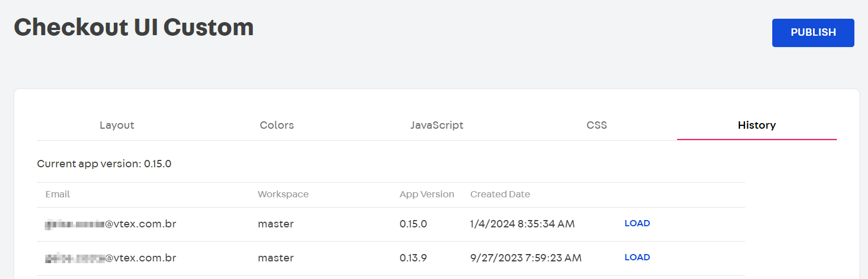Click the App Version column header

coord(427,195)
